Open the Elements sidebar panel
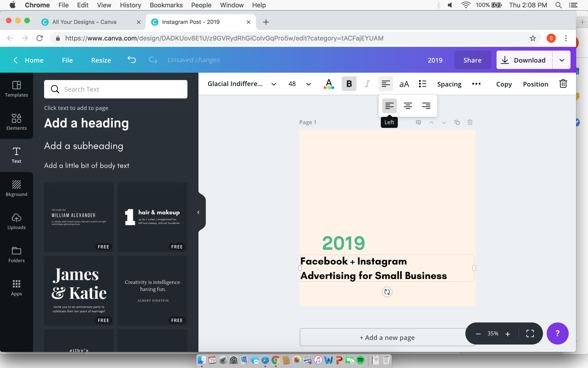 pyautogui.click(x=16, y=122)
